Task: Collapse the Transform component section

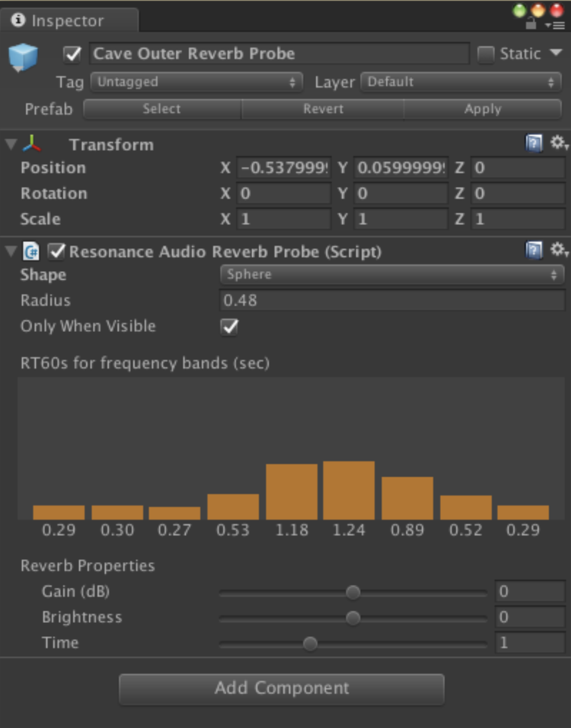Action: point(11,144)
